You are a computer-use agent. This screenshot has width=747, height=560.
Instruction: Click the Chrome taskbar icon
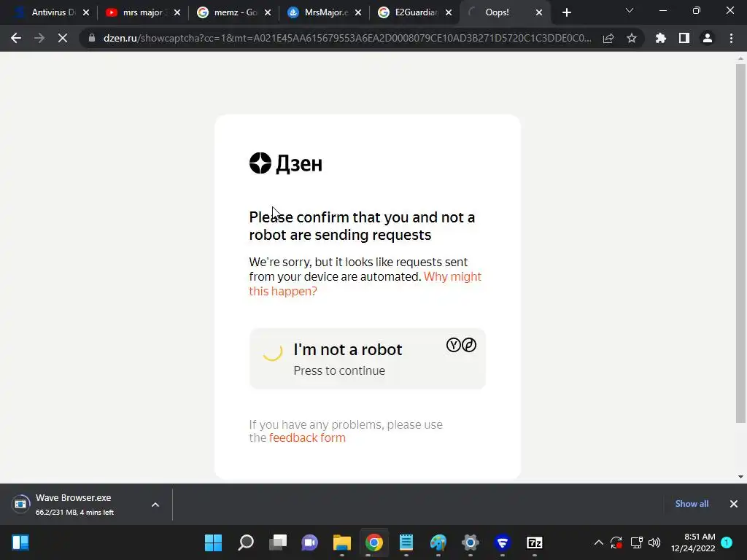374,542
